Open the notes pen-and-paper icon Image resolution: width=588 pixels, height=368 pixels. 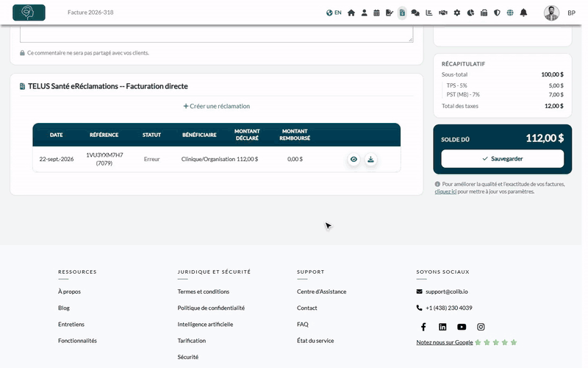pos(390,13)
